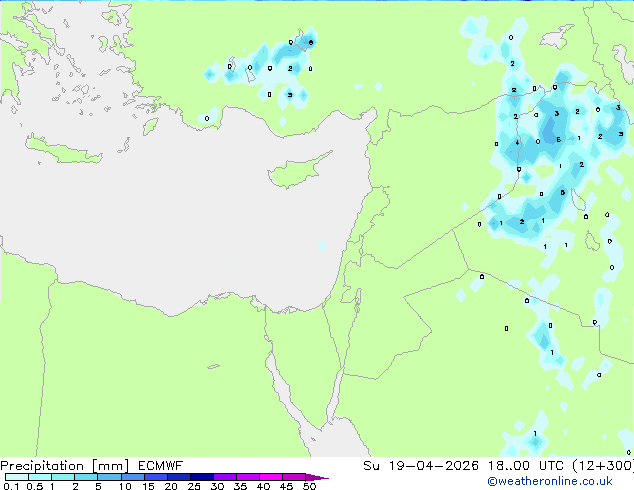Click the "18..00 UTC" time text
Screen dimensions: 634x490
pyautogui.click(x=526, y=466)
